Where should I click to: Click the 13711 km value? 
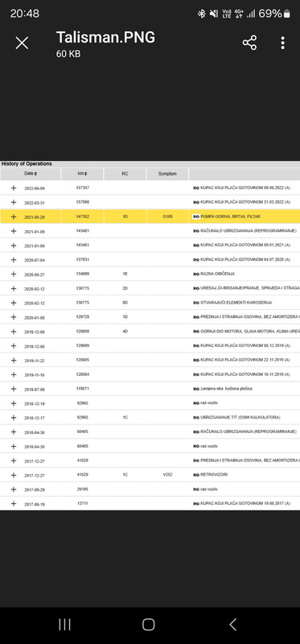pos(83,504)
